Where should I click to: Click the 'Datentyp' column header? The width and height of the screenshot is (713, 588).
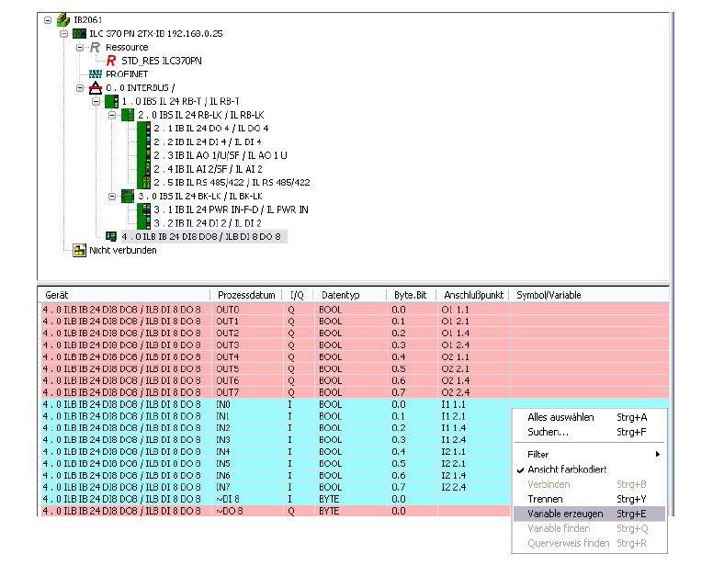click(x=339, y=295)
